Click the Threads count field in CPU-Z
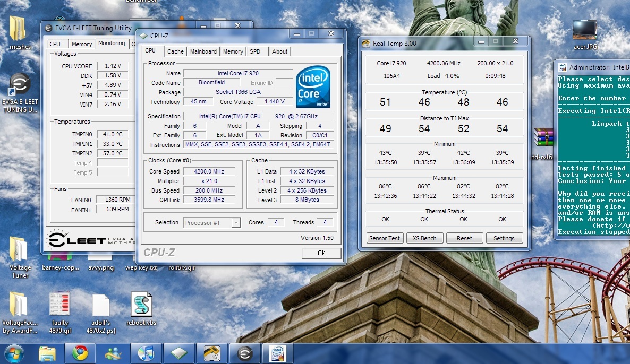The height and width of the screenshot is (364, 630). [325, 222]
